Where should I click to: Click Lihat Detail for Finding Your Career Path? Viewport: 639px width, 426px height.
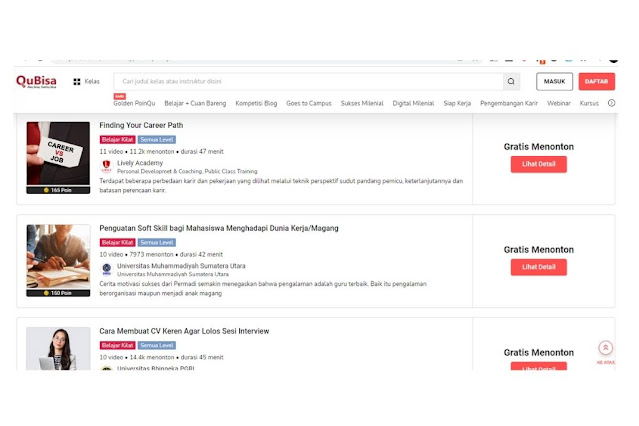tap(539, 164)
